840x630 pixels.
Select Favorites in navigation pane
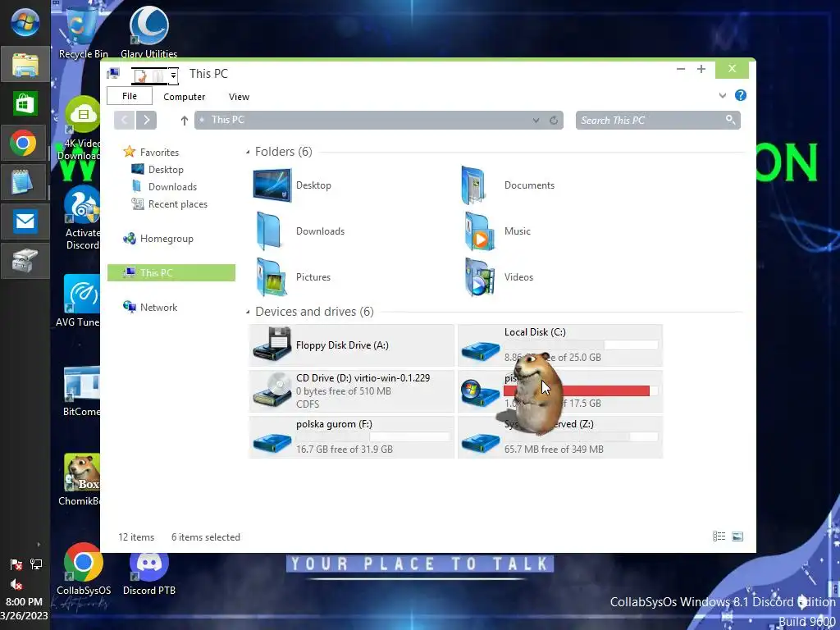pos(151,152)
